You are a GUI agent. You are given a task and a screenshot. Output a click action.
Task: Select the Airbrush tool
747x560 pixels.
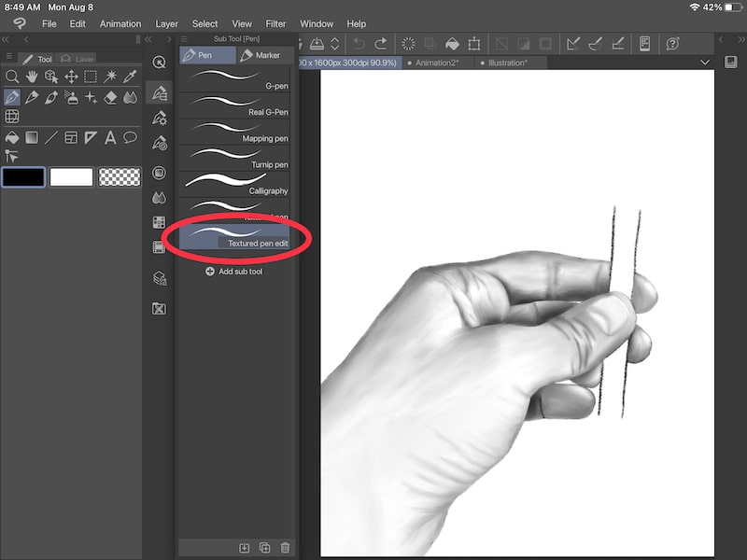click(72, 98)
